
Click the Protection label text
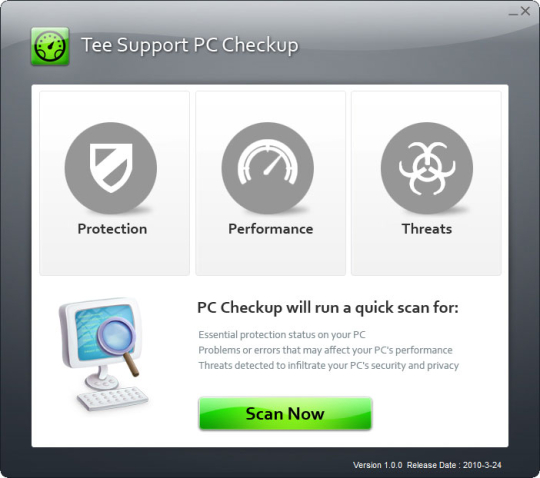click(x=112, y=229)
